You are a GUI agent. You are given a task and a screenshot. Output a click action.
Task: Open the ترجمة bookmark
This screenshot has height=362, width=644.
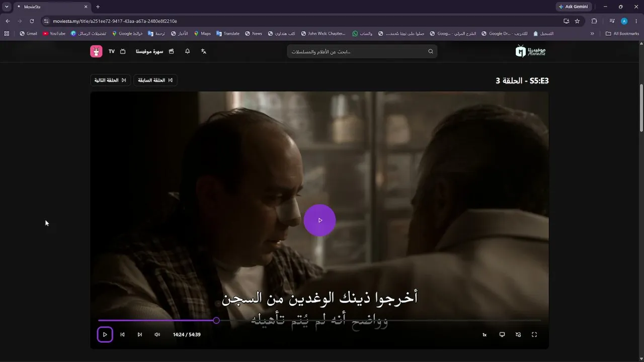[x=156, y=34]
